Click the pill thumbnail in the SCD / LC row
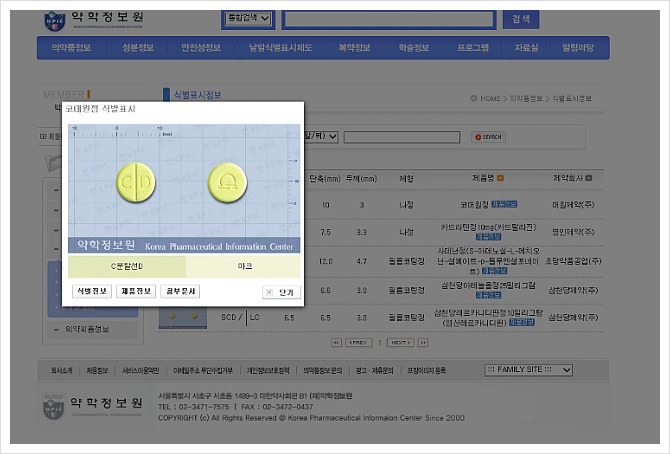This screenshot has height=454, width=670. [183, 318]
